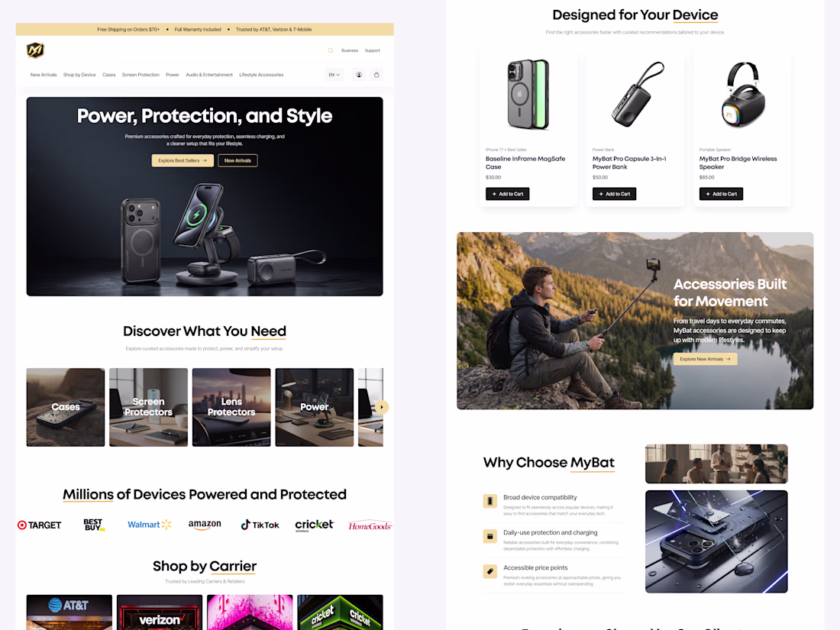Click the Explore Best Sellers button
This screenshot has width=840, height=630.
[183, 160]
